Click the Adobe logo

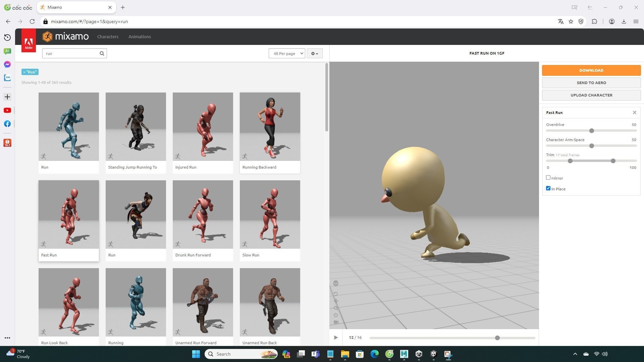tap(29, 41)
